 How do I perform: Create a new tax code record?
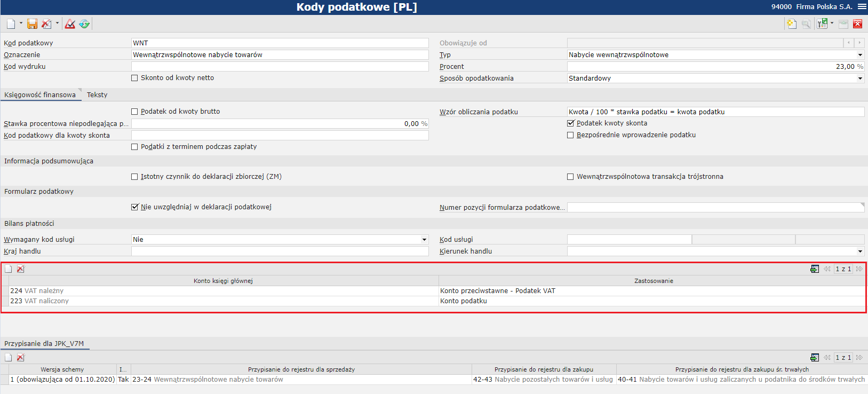11,23
